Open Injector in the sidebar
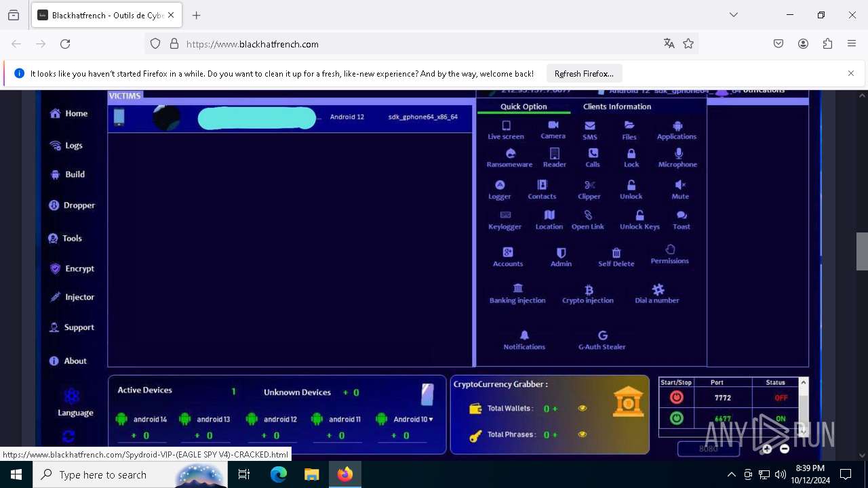Viewport: 868px width, 488px height. point(72,297)
